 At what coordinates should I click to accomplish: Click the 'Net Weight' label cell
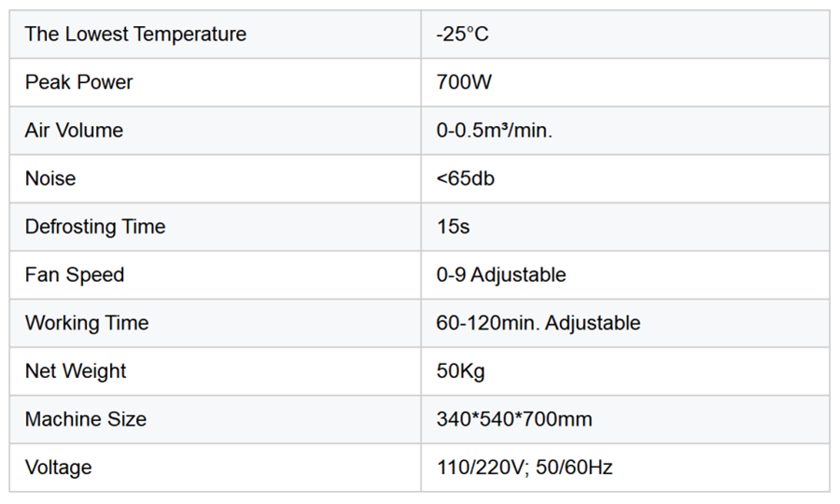tap(76, 371)
